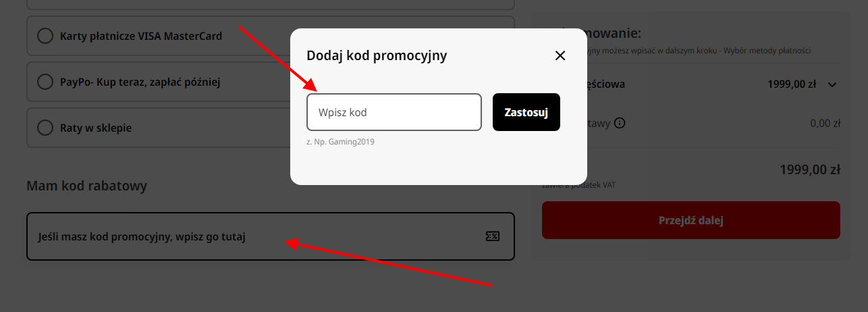Click the coupon ticket icon in promo field

pos(492,236)
